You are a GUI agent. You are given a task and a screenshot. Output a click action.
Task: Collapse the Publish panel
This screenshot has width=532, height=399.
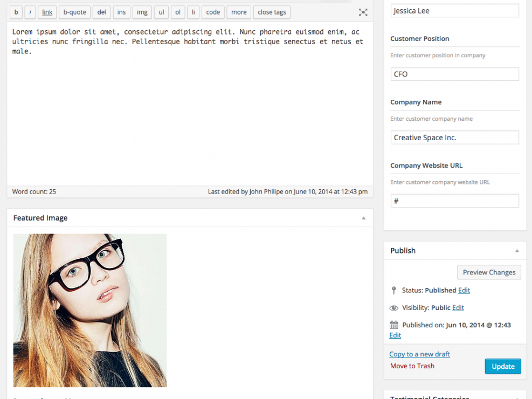[x=517, y=251]
